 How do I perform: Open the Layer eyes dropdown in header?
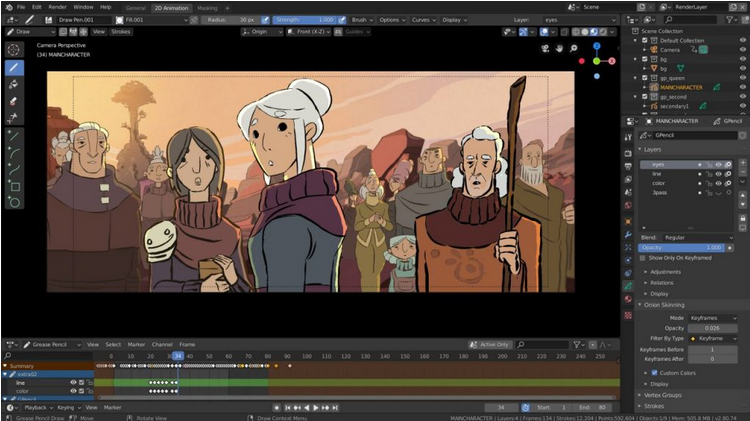[579, 20]
